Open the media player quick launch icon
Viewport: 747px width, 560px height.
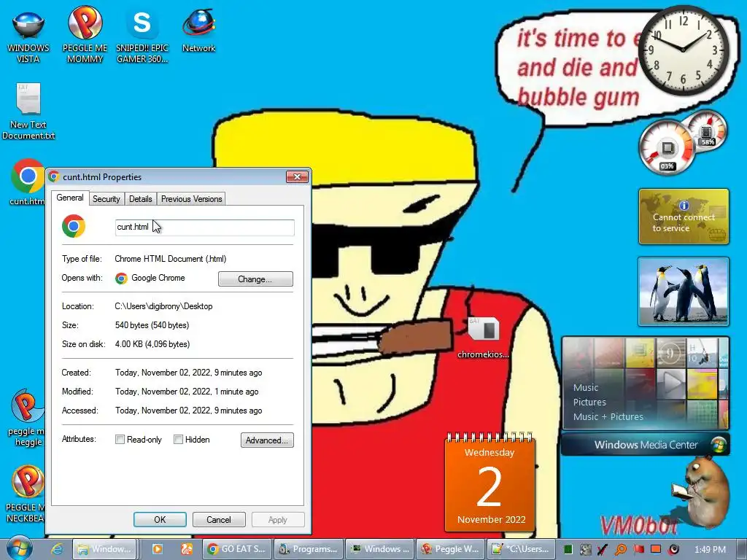coord(158,549)
